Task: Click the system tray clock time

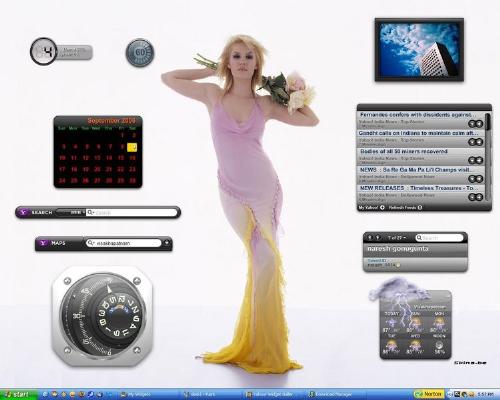Action: click(485, 395)
